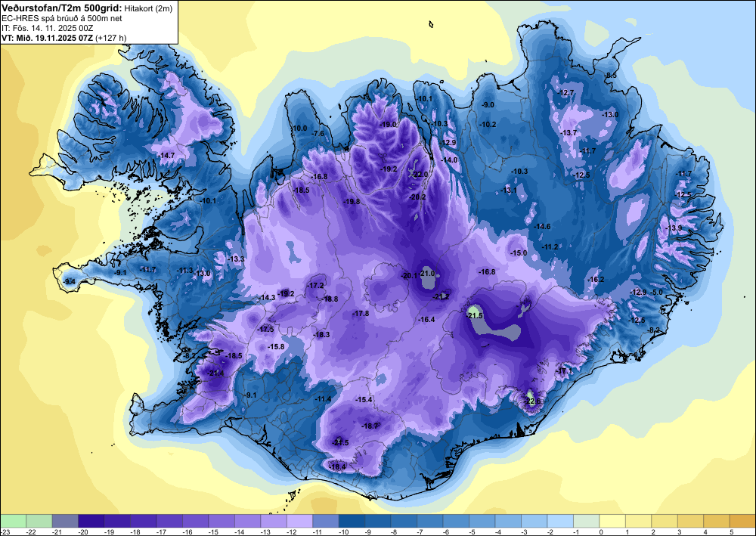
Task: Click the -10.0 temperature label
Action: pyautogui.click(x=299, y=129)
